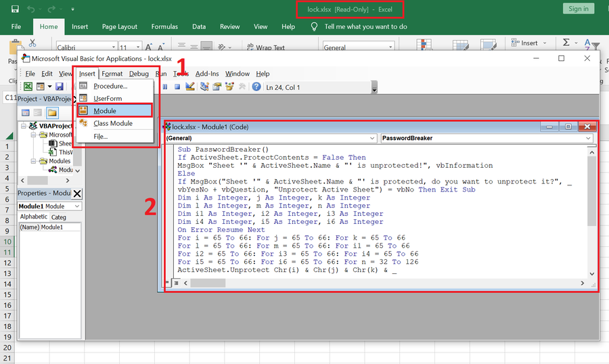Click Redo arrow in Excel quick access
Image resolution: width=609 pixels, height=364 pixels.
click(x=51, y=9)
